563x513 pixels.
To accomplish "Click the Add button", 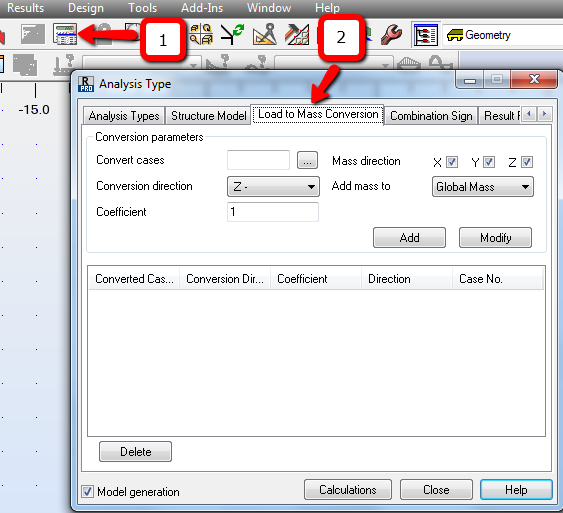I will (409, 238).
